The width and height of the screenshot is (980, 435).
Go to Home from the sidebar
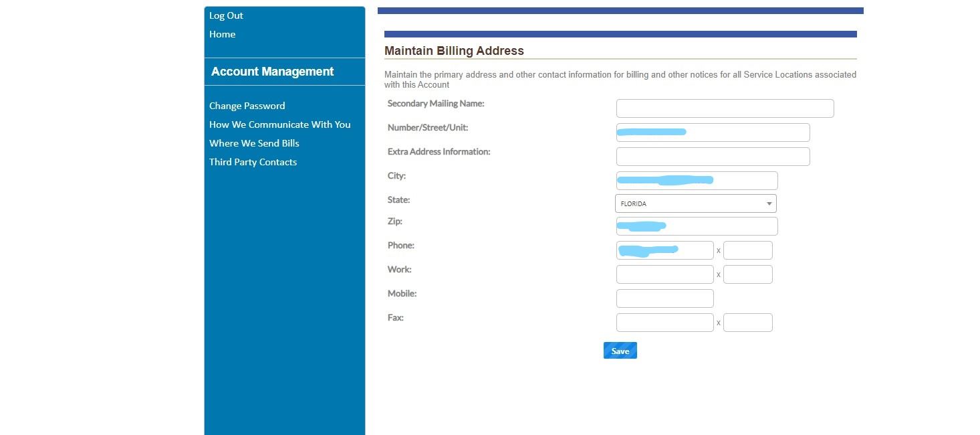tap(222, 34)
